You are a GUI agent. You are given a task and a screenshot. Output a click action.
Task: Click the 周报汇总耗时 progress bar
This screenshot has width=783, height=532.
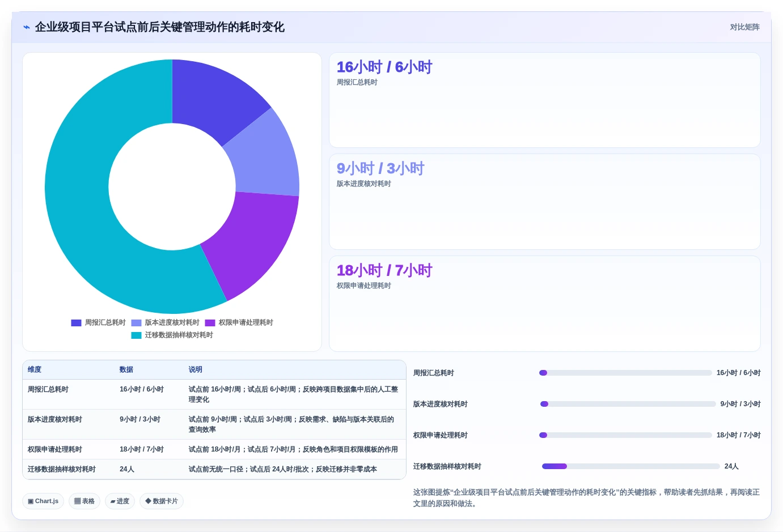point(625,373)
